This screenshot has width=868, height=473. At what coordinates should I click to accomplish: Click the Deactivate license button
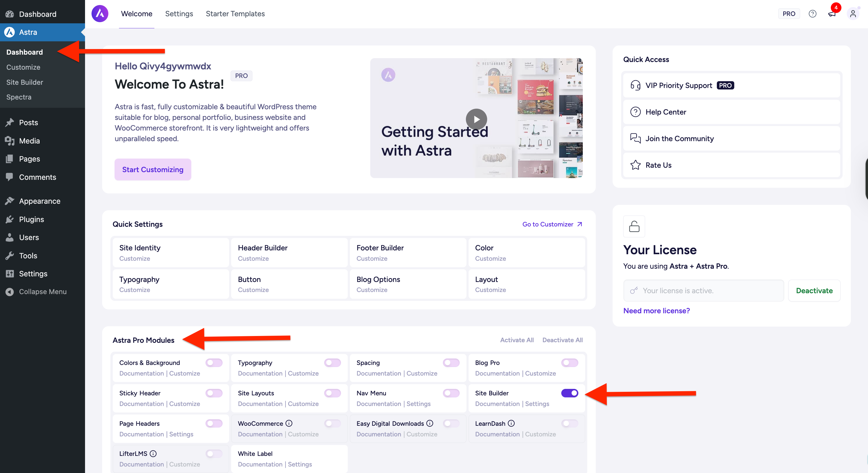click(x=814, y=291)
